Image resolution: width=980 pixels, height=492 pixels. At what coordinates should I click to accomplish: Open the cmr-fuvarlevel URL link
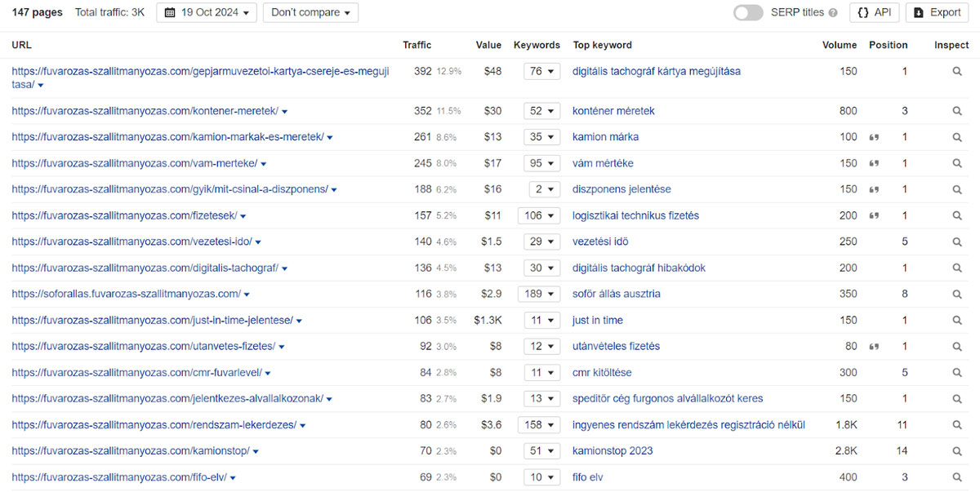point(136,373)
